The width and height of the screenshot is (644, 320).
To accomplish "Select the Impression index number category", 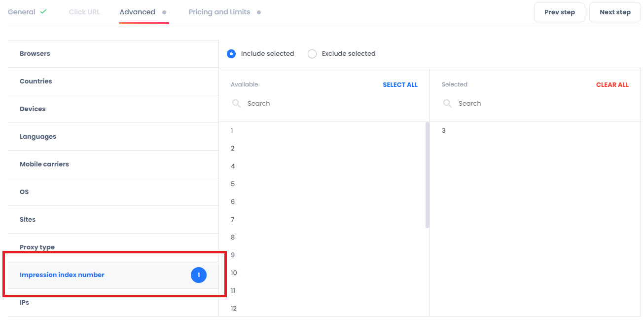I will (113, 275).
